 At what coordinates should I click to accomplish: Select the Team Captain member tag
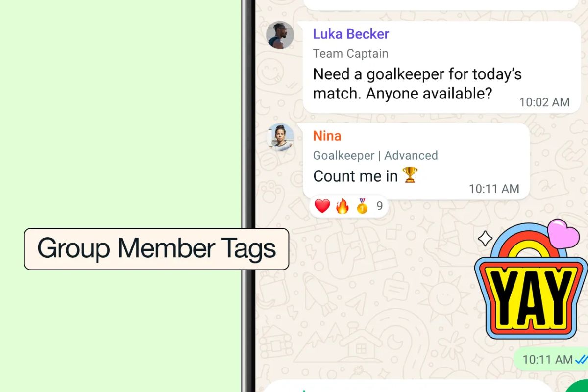pyautogui.click(x=350, y=54)
